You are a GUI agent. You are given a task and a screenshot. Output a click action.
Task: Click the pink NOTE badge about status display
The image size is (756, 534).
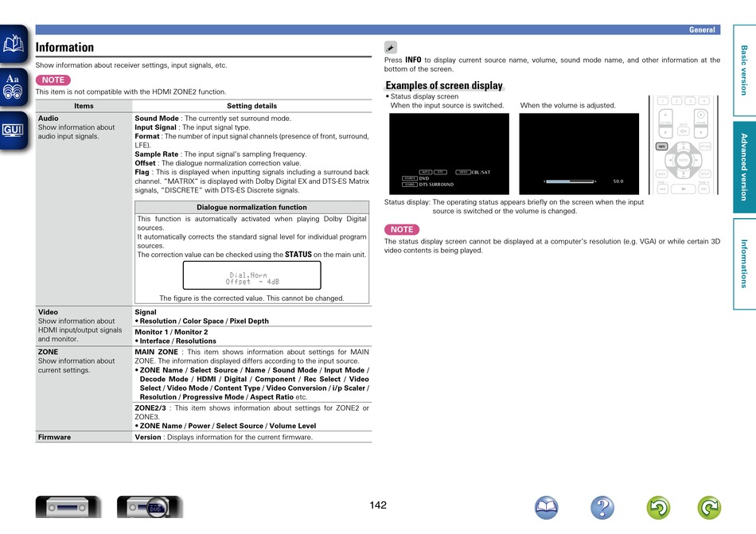point(402,229)
